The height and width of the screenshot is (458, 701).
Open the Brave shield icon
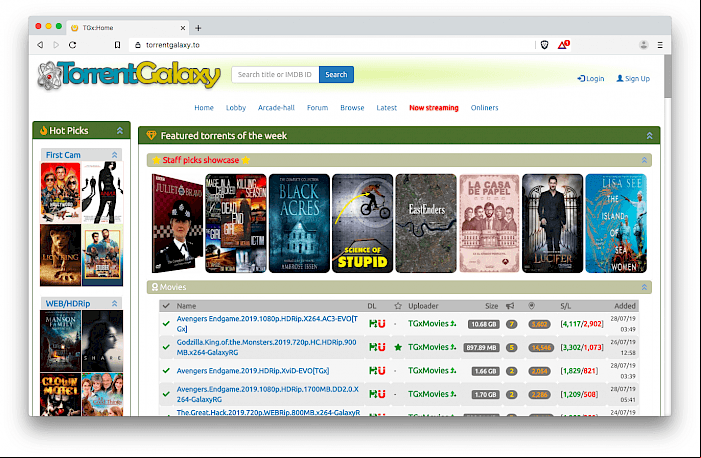click(544, 45)
